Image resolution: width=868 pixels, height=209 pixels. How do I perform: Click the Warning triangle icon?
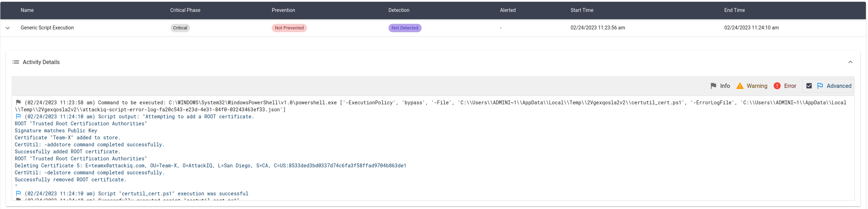[x=740, y=86]
